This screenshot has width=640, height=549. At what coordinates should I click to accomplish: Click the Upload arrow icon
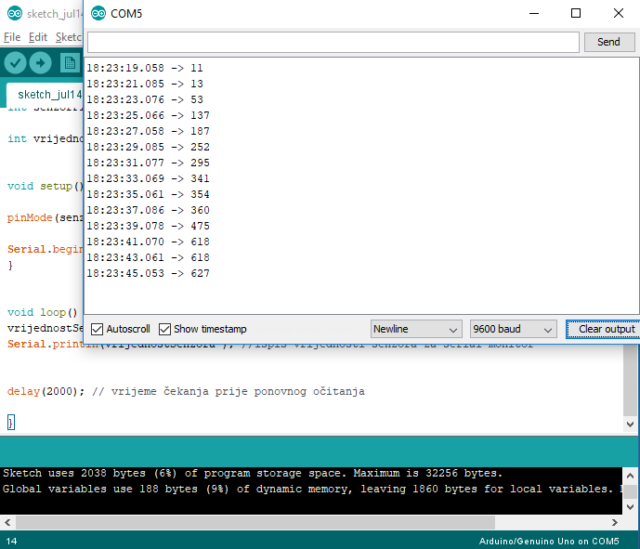(40, 62)
